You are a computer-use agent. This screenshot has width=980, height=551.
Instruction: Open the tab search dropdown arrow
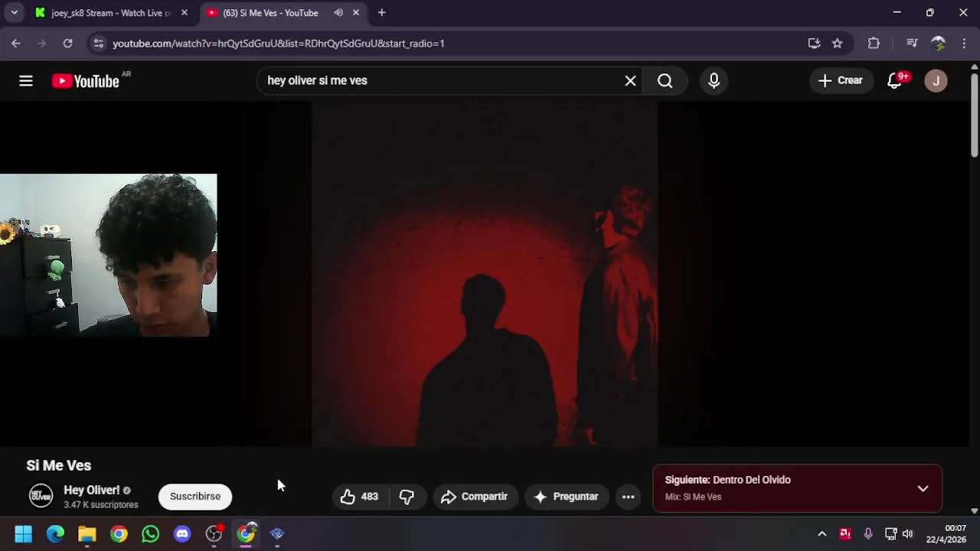click(x=14, y=13)
